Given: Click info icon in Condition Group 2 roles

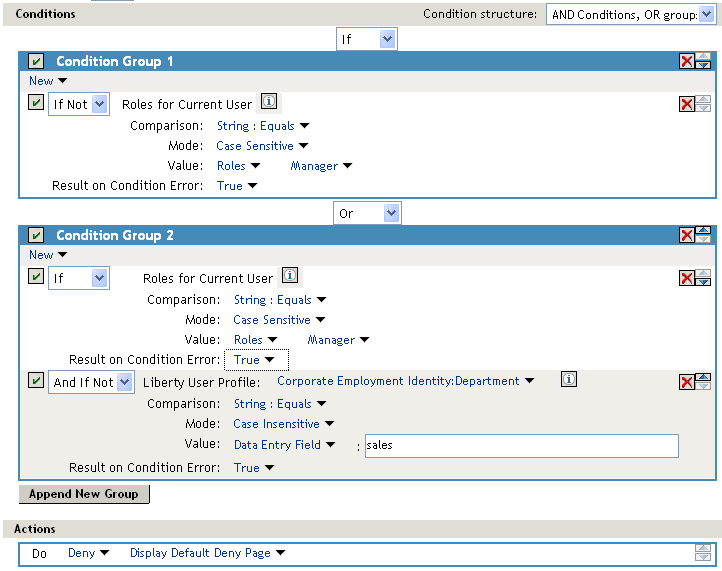Looking at the screenshot, I should tap(289, 277).
